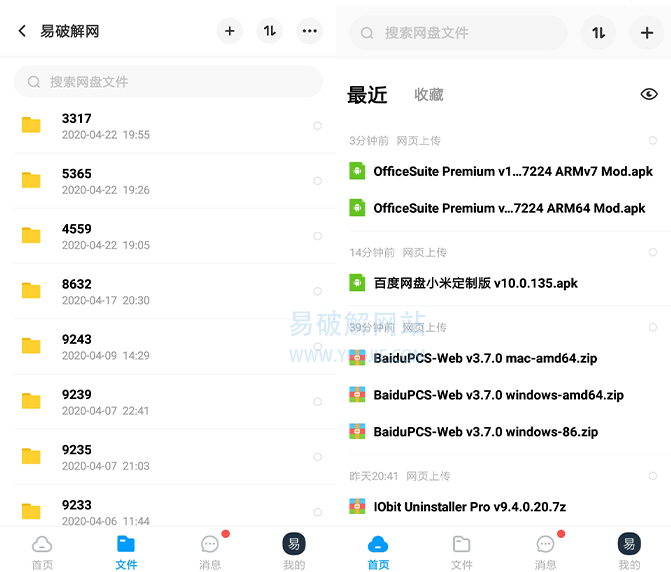Tap the APK icon of 百度网盘小米定制版 v10.0.135.apk
671x572 pixels.
[357, 283]
